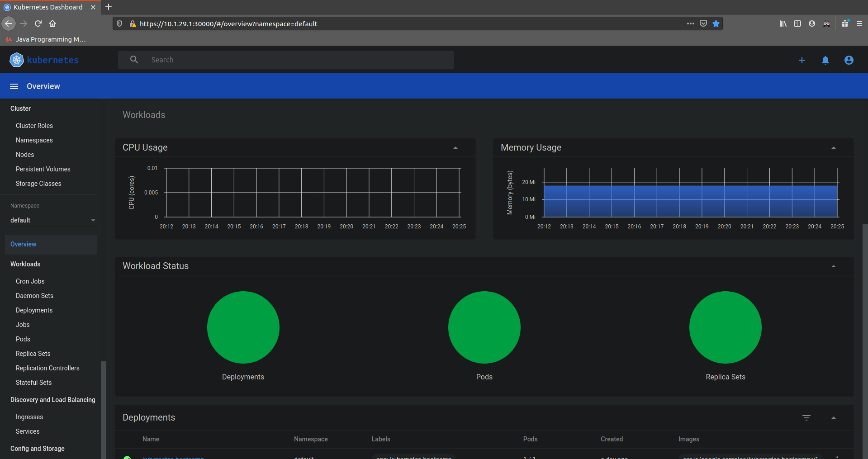Viewport: 868px width, 459px height.
Task: Click the insecure connection padlock icon
Action: 133,24
